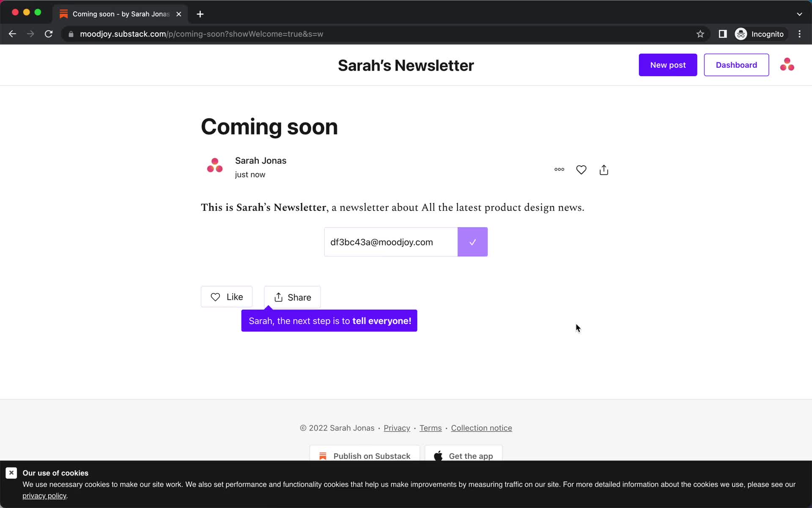The height and width of the screenshot is (508, 812).
Task: Click Sarah Jonas avatar next to author name
Action: [x=215, y=166]
